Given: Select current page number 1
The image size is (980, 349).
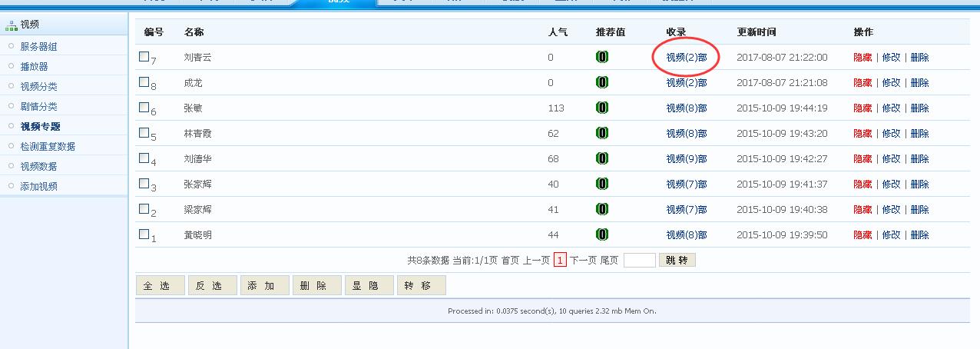Looking at the screenshot, I should [560, 261].
